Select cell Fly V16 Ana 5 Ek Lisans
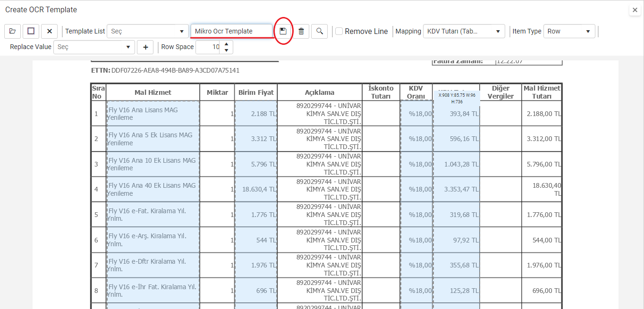Viewport: 644px width, 309px height. [153, 139]
